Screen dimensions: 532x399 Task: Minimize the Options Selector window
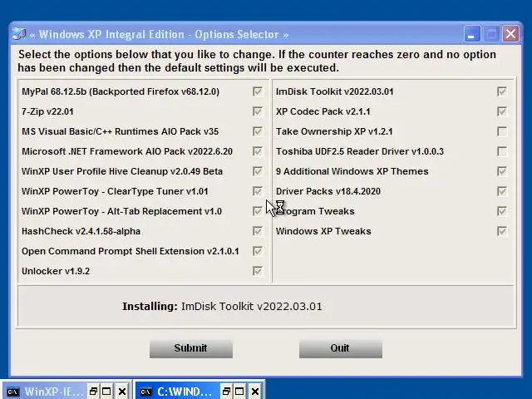pos(471,34)
